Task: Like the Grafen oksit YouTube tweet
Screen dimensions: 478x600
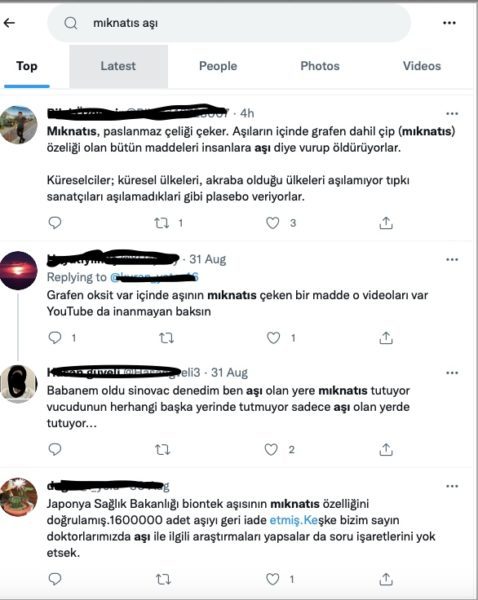Action: coord(273,338)
